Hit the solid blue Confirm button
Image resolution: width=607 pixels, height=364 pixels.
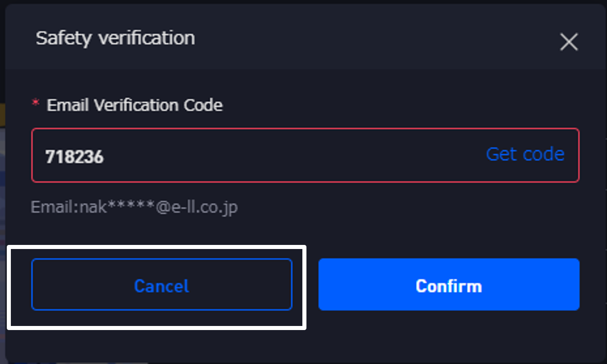[449, 284]
